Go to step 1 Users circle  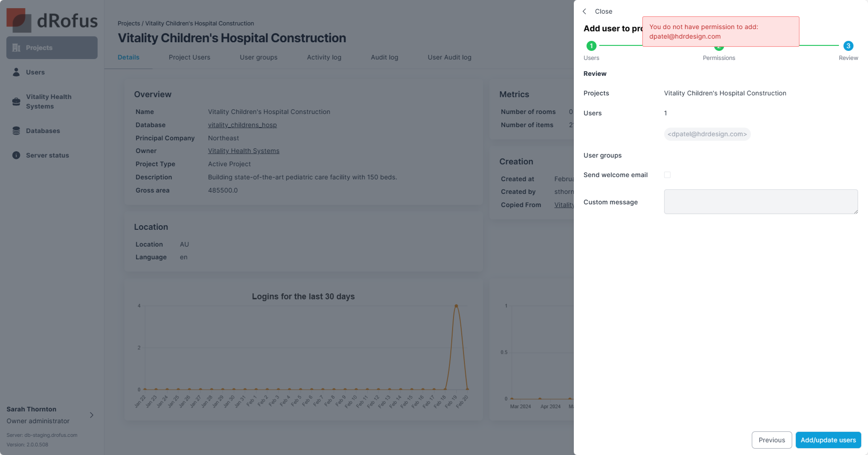(x=591, y=46)
